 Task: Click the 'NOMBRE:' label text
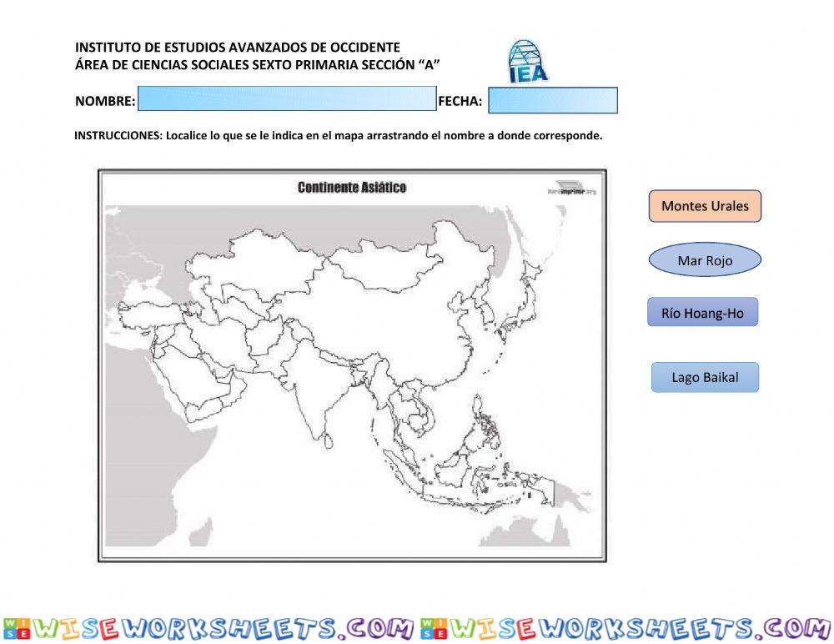click(x=105, y=101)
